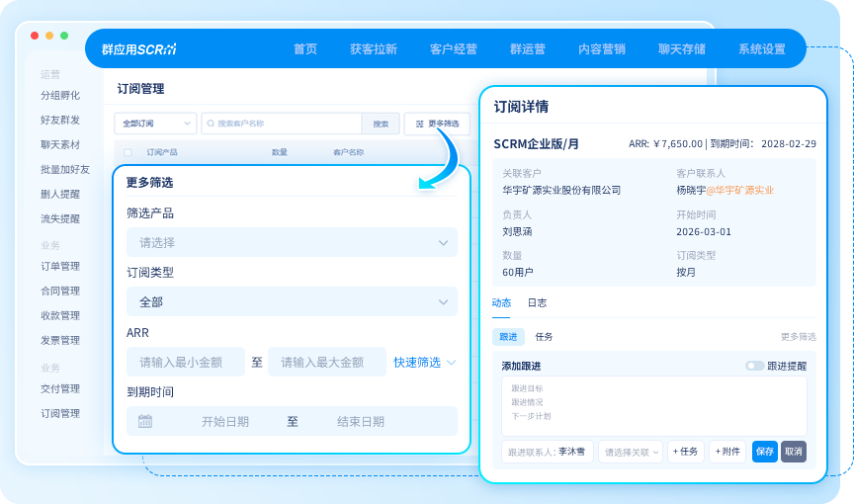Click the 请输入最大金额 field

(x=327, y=362)
